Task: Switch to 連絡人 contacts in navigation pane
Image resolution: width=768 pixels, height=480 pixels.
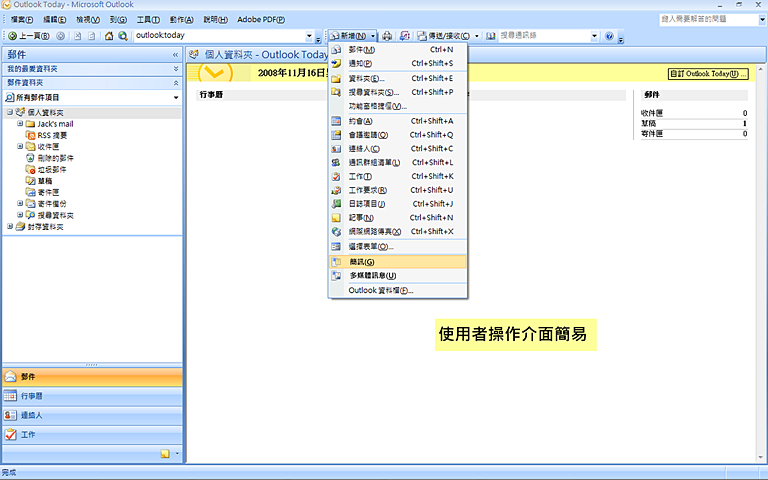Action: click(93, 415)
